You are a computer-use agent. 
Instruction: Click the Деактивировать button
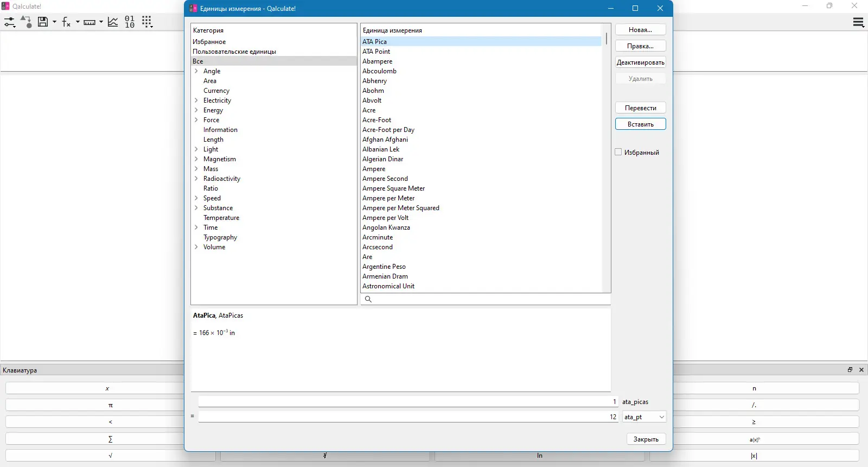click(x=641, y=62)
